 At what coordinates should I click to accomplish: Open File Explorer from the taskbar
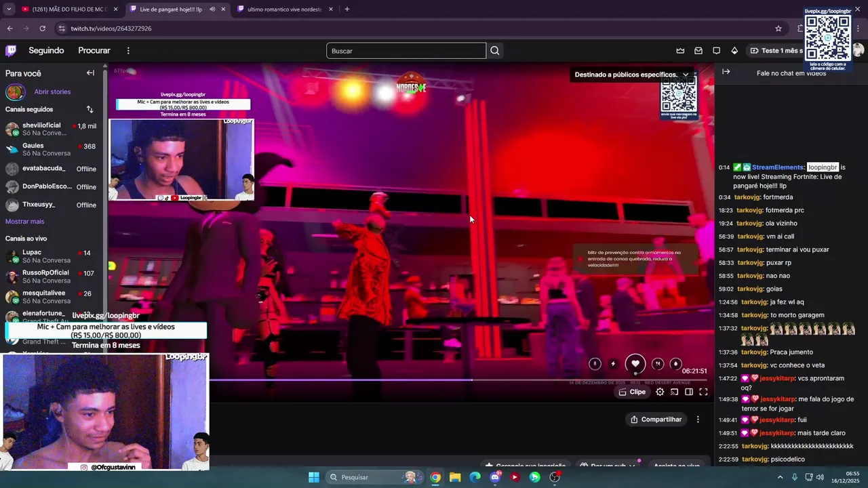pos(455,477)
